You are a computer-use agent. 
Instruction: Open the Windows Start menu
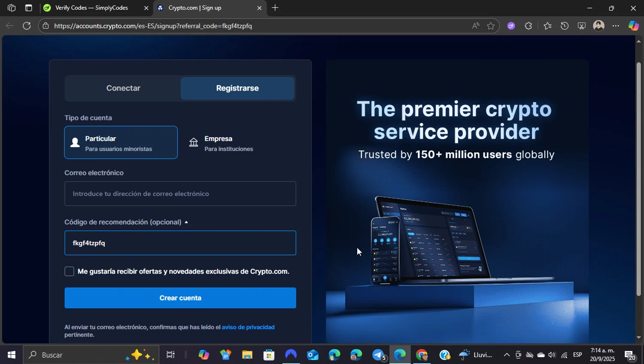point(12,355)
